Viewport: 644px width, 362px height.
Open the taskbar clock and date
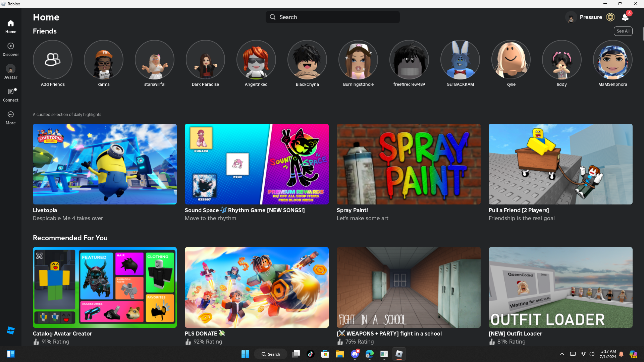tap(608, 354)
